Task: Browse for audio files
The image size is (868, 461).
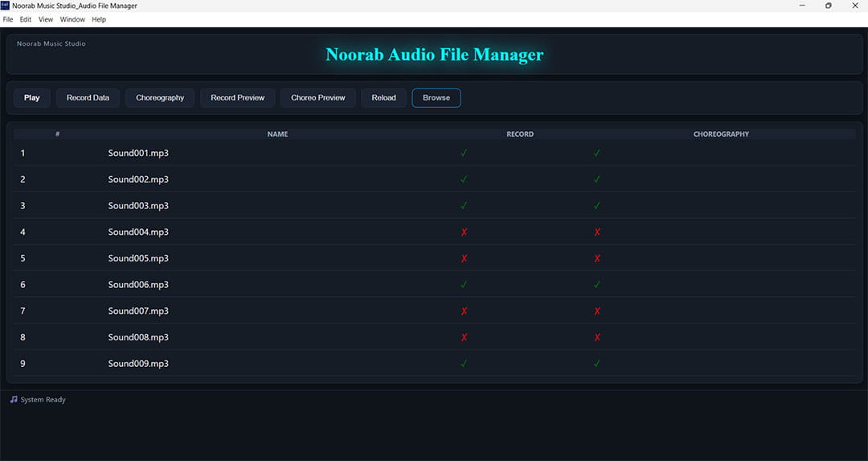Action: pyautogui.click(x=436, y=97)
